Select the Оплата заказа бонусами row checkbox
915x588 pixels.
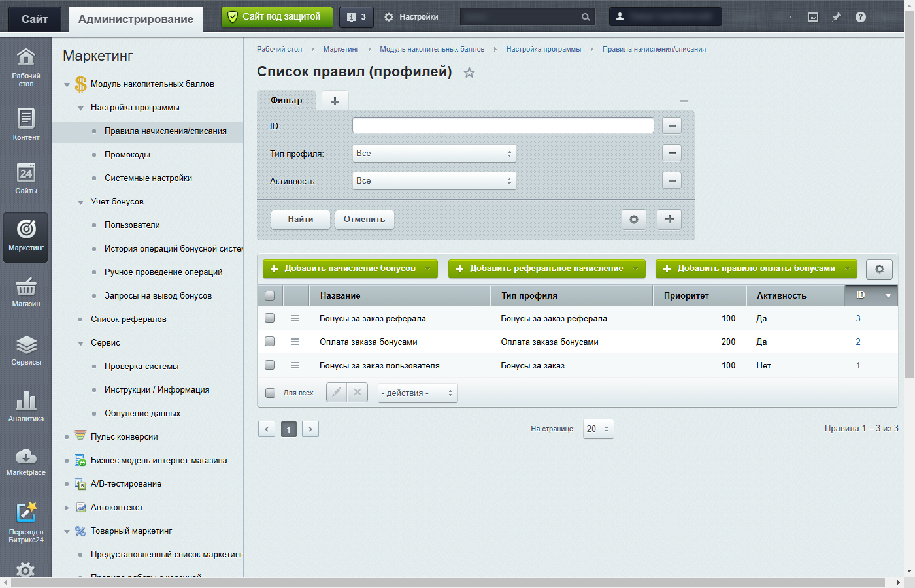270,342
